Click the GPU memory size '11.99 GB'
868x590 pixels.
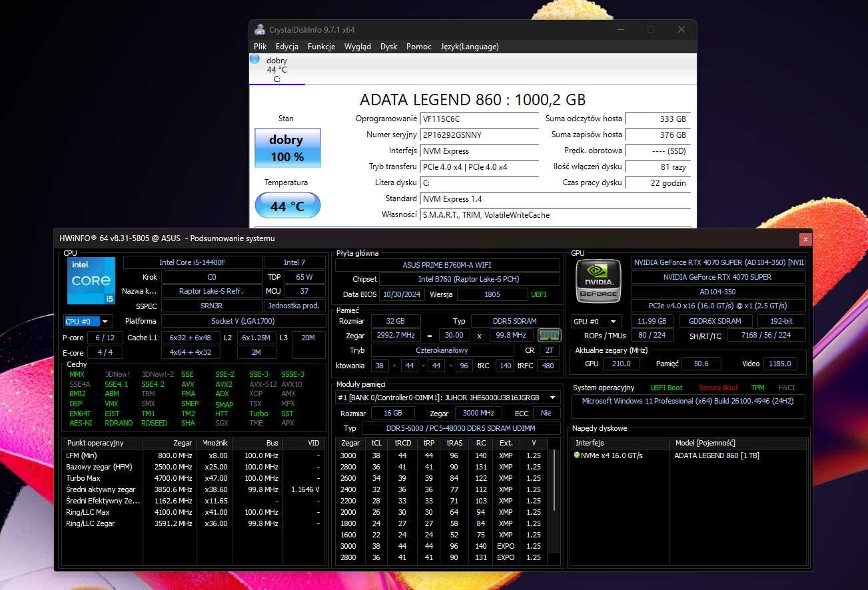point(652,321)
